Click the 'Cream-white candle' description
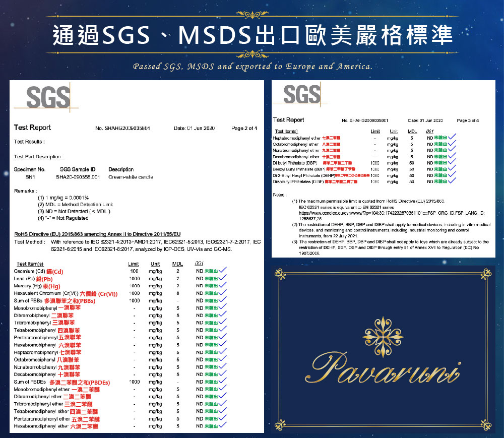This screenshot has width=504, height=438. pyautogui.click(x=131, y=177)
